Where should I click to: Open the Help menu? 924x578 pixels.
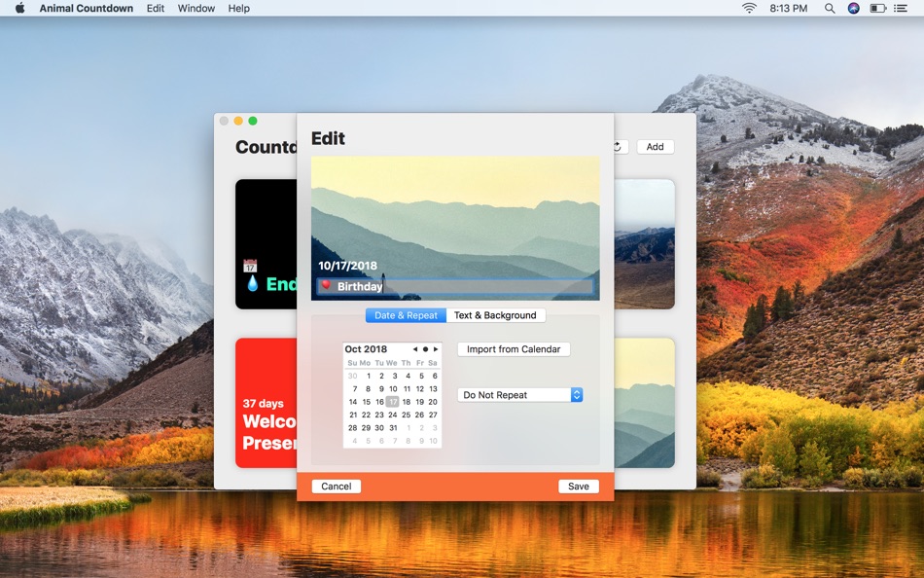click(x=238, y=8)
